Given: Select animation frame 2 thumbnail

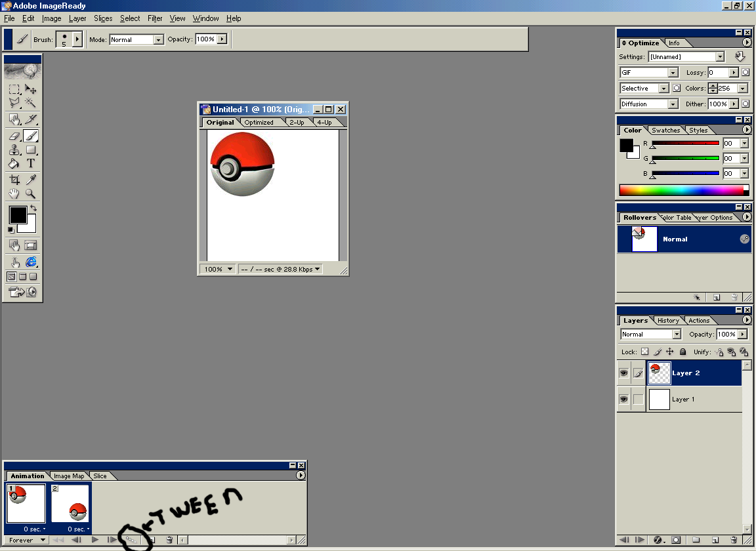Looking at the screenshot, I should 70,503.
